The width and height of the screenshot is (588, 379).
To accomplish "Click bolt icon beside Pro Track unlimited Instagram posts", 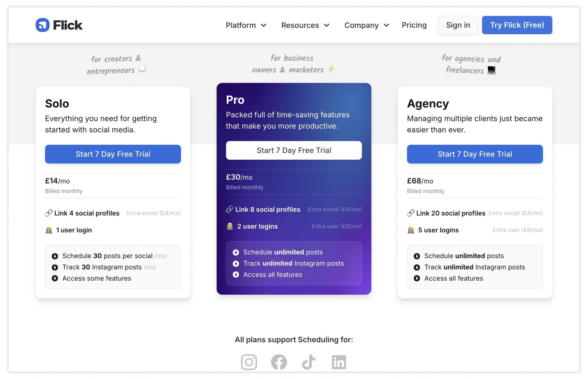I will [236, 264].
